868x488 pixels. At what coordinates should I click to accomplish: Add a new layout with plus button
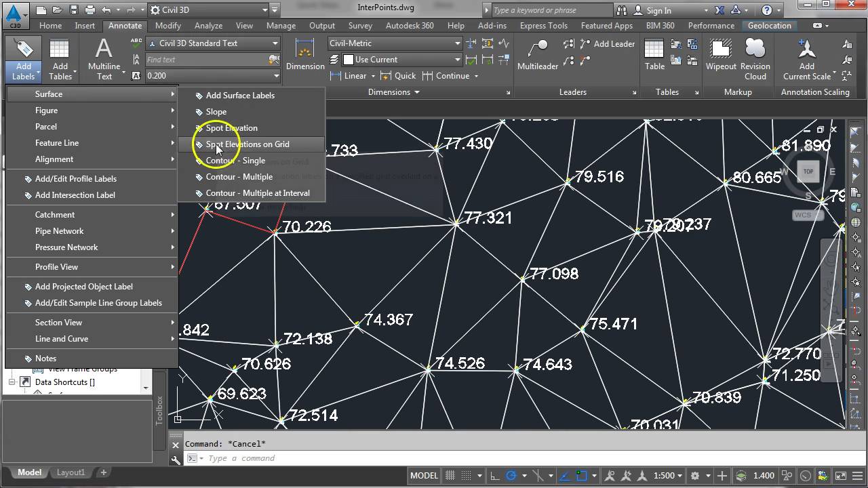pyautogui.click(x=103, y=472)
